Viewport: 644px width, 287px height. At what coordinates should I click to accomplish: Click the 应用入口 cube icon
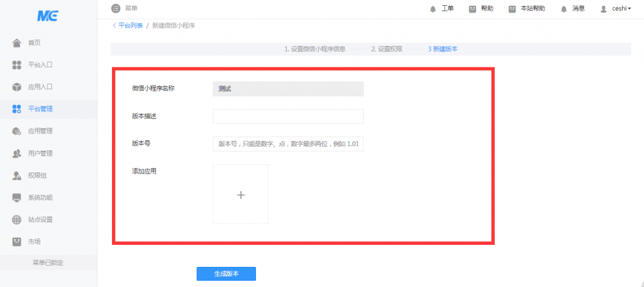click(17, 87)
